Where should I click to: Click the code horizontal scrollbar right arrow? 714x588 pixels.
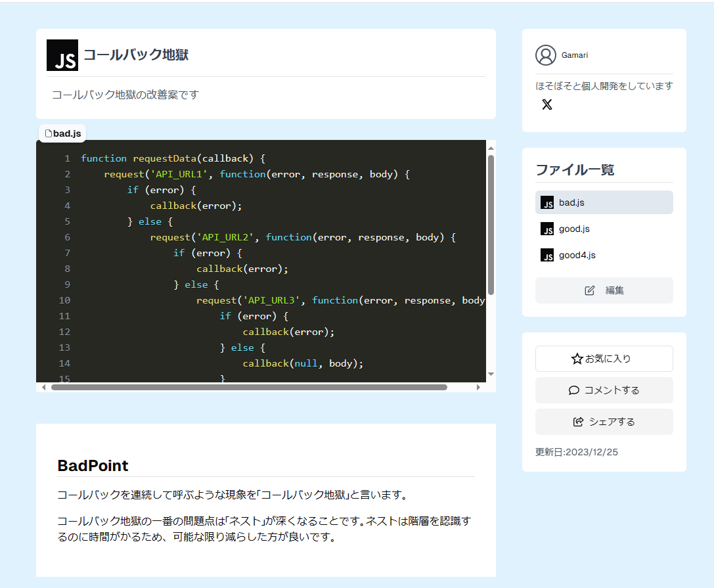478,388
